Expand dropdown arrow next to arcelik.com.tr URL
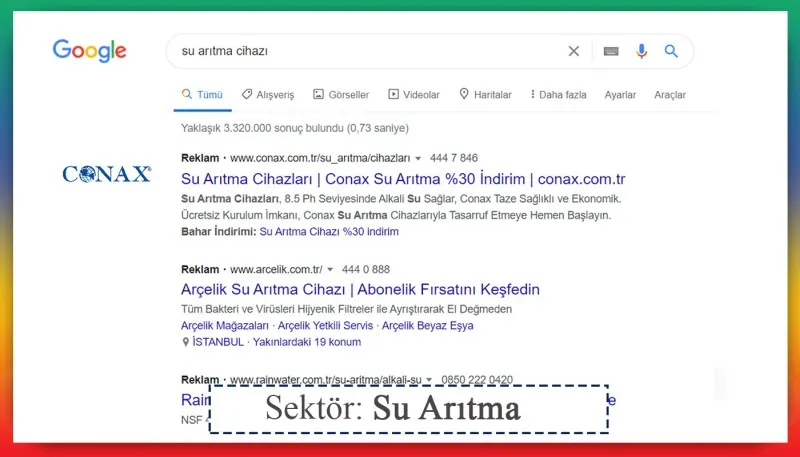800x457 pixels. pos(330,270)
